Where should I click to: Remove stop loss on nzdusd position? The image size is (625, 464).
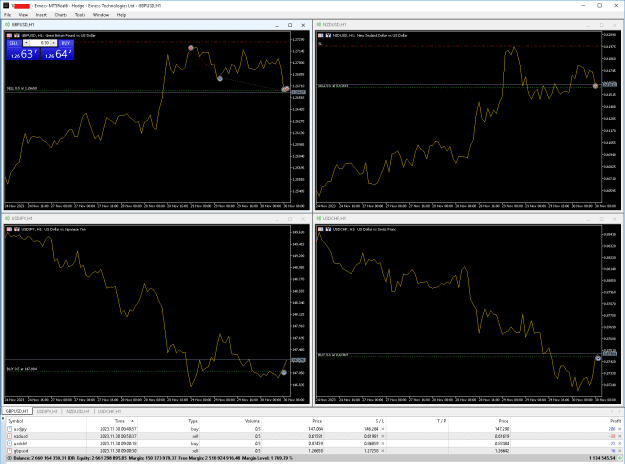coord(383,436)
